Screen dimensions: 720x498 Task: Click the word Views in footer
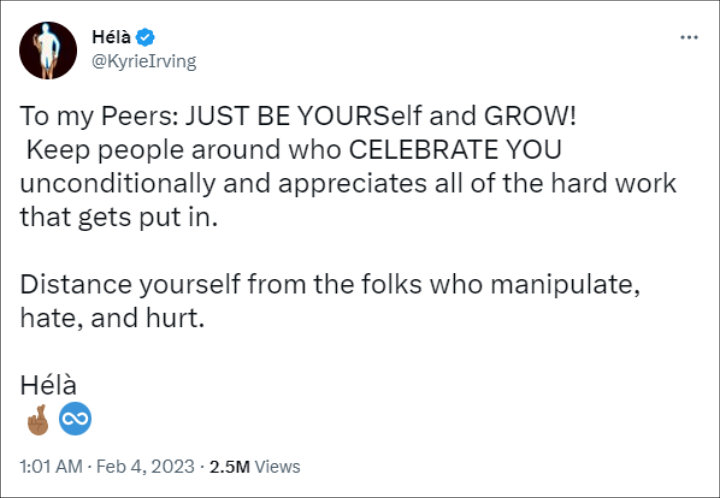277,467
